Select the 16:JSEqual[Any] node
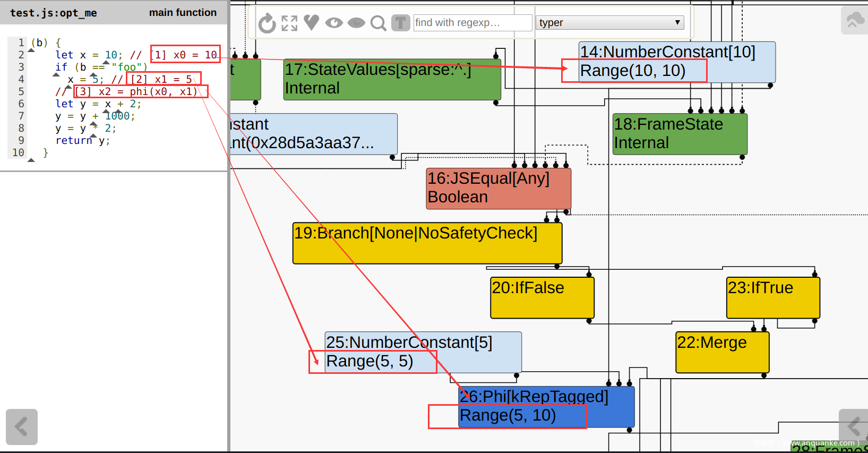The height and width of the screenshot is (453, 868). click(499, 189)
